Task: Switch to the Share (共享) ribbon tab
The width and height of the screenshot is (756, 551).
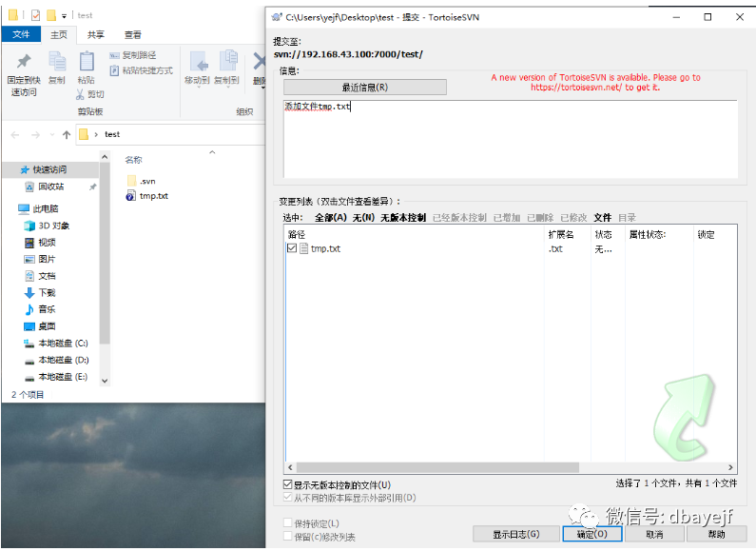Action: 95,35
